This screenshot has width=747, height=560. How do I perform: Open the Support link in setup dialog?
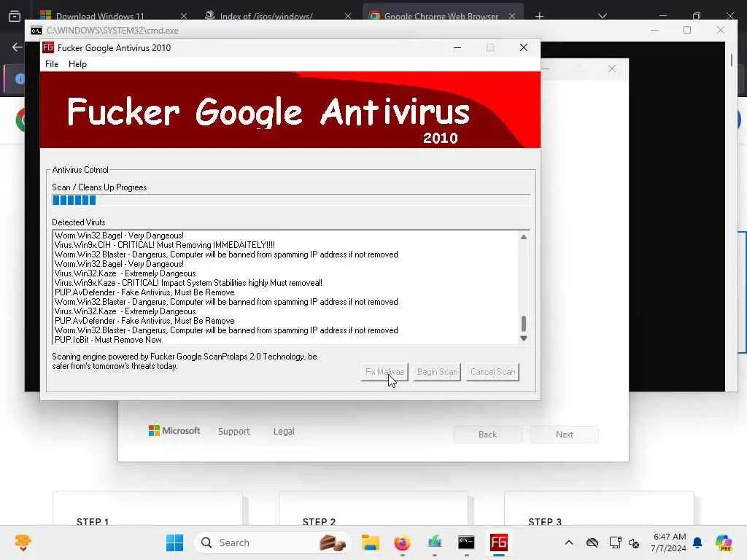(234, 432)
